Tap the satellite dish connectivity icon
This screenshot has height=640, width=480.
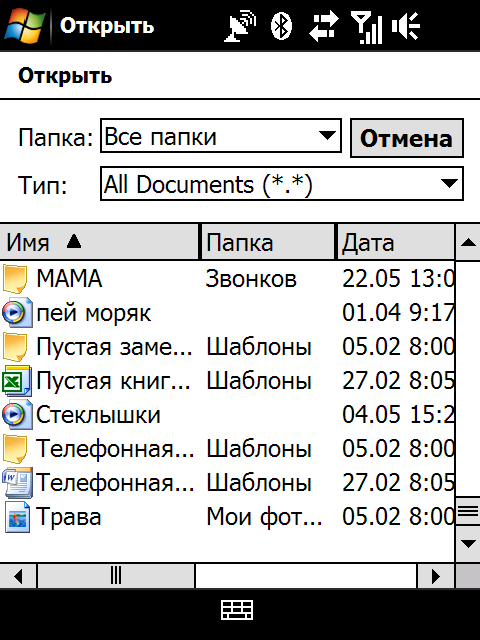pyautogui.click(x=240, y=26)
